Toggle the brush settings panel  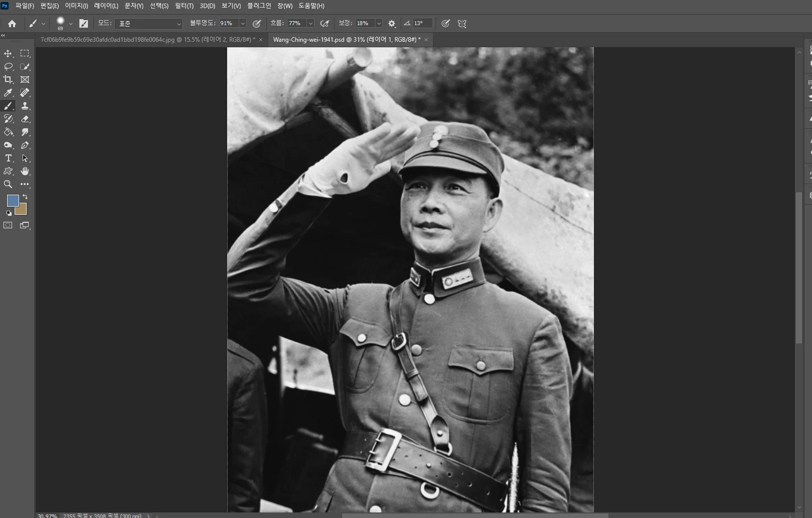[x=83, y=23]
